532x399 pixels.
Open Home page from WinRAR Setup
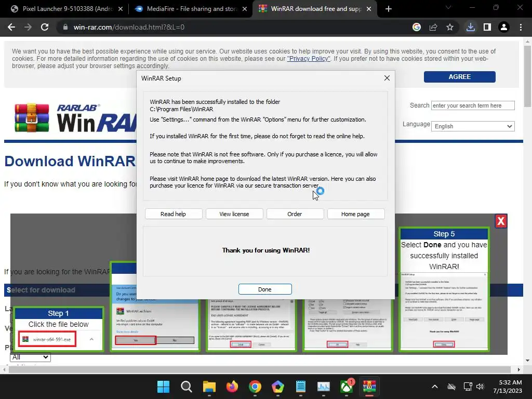point(355,214)
